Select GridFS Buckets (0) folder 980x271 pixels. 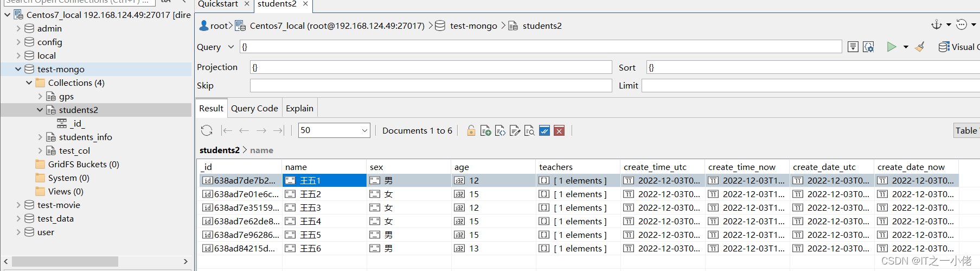coord(78,164)
